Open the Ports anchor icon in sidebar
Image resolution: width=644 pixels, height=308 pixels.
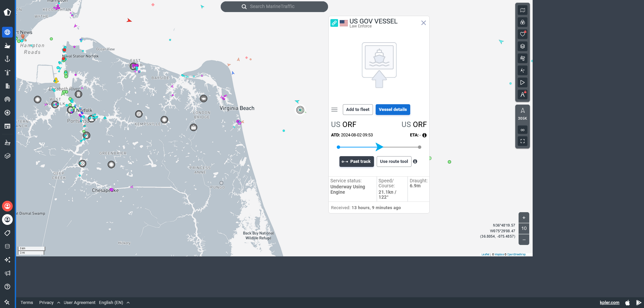[x=7, y=59]
